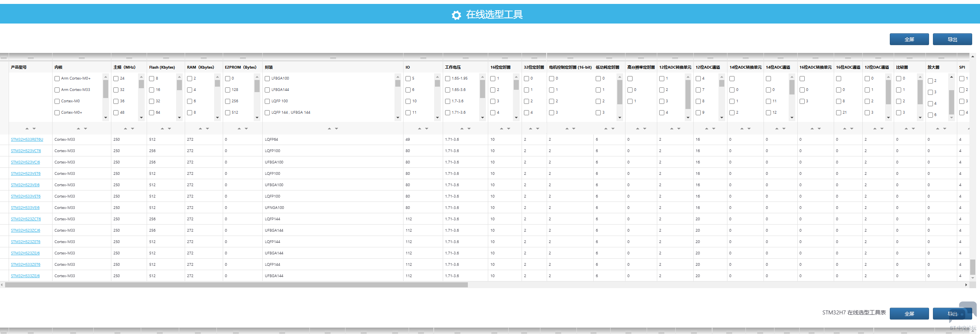The width and height of the screenshot is (980, 334).
Task: Click down arrow of 主频 filter list
Action: 141,118
